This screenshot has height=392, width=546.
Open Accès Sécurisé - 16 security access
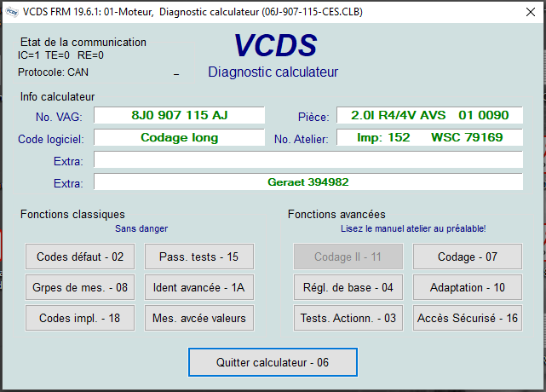[467, 318]
